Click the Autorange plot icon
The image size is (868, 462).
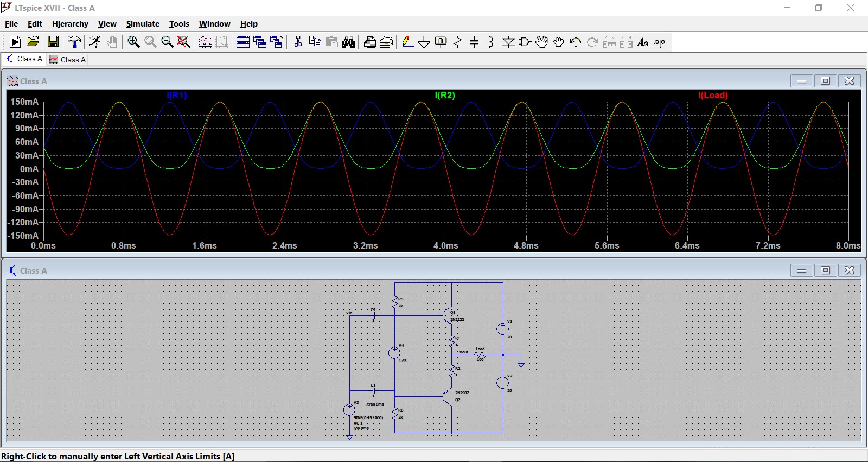point(205,42)
